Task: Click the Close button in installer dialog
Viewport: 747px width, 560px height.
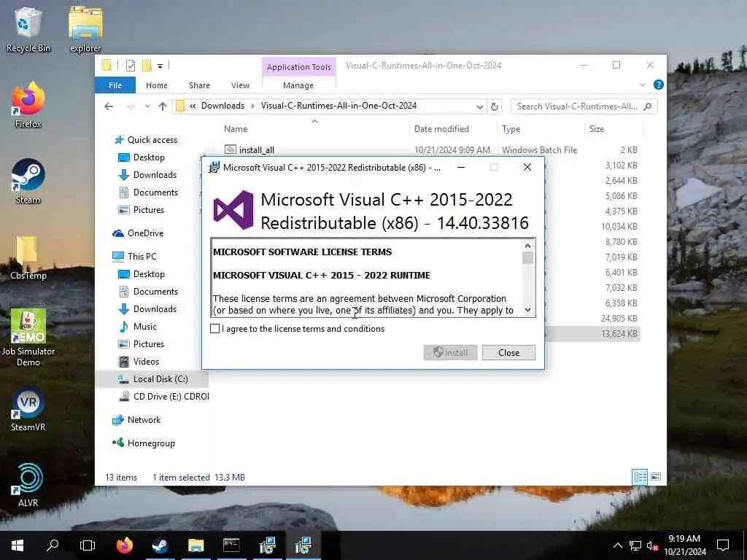Action: pos(508,352)
